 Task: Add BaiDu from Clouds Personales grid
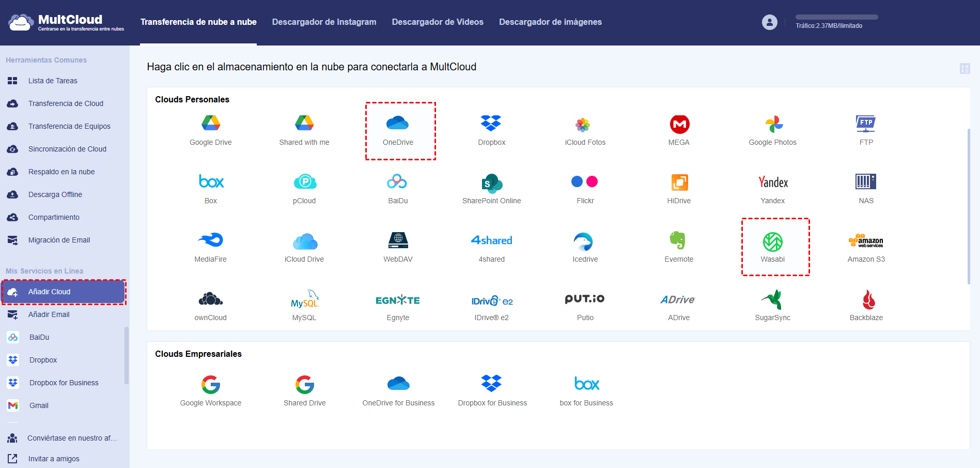[x=398, y=189]
